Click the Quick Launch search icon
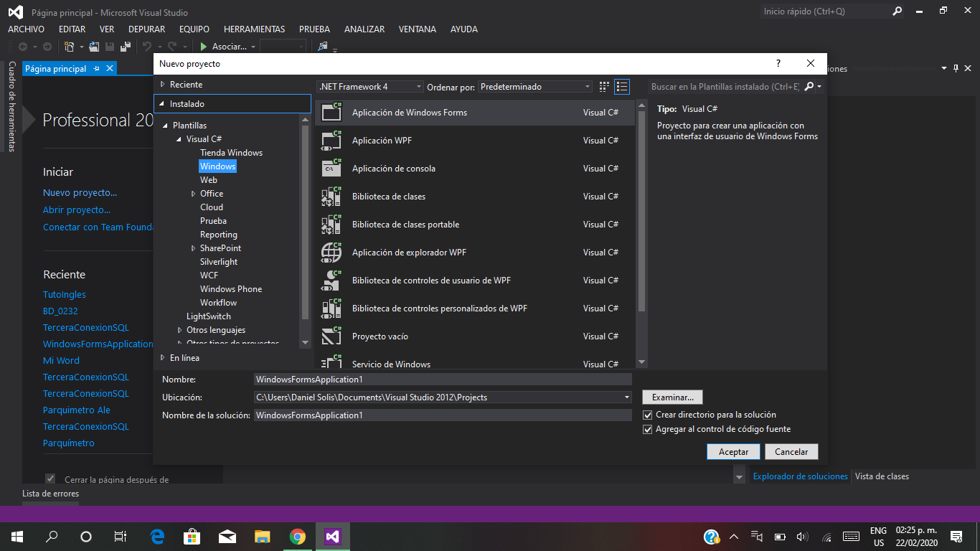 (897, 11)
